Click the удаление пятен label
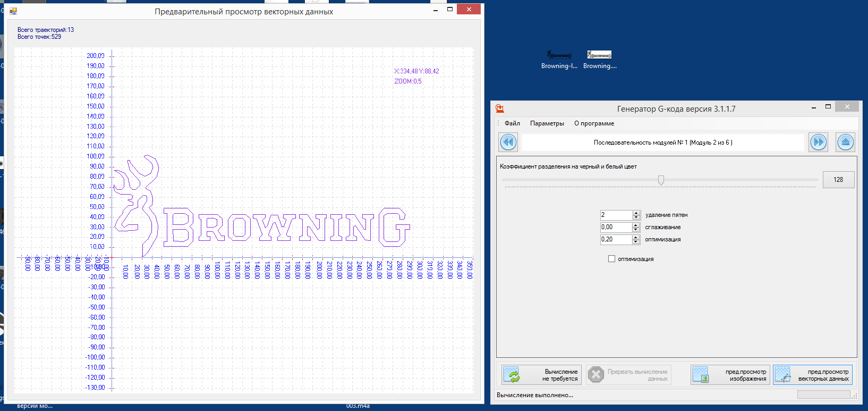This screenshot has width=868, height=411. [666, 215]
